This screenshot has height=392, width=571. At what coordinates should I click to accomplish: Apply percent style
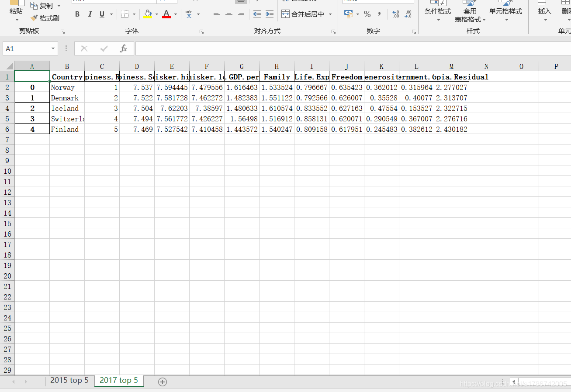(x=367, y=14)
